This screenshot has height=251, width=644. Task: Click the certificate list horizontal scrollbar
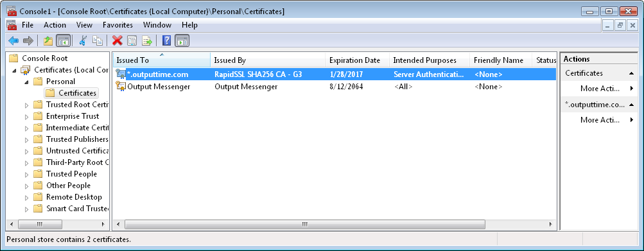305,224
